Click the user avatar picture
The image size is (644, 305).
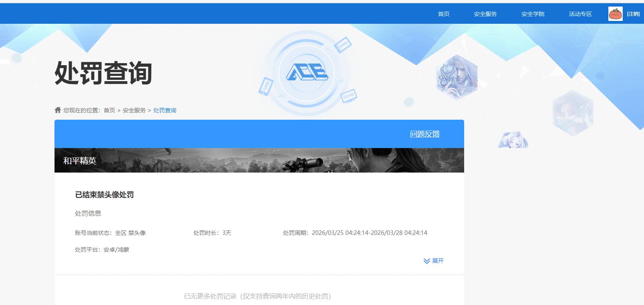615,14
